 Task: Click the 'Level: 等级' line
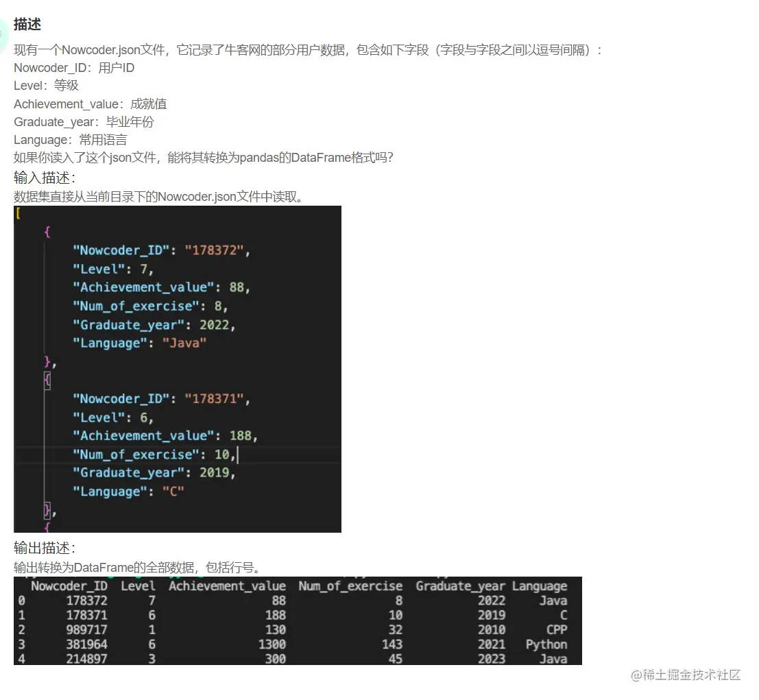point(46,86)
